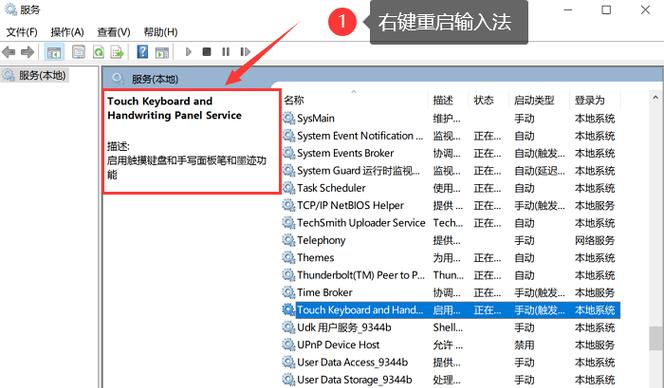This screenshot has width=664, height=388.
Task: Click the gear icon of SysMain
Action: pyautogui.click(x=289, y=118)
